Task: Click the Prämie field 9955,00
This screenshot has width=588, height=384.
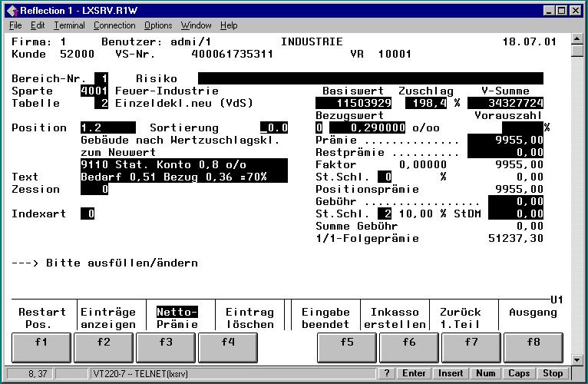Action: [x=506, y=140]
